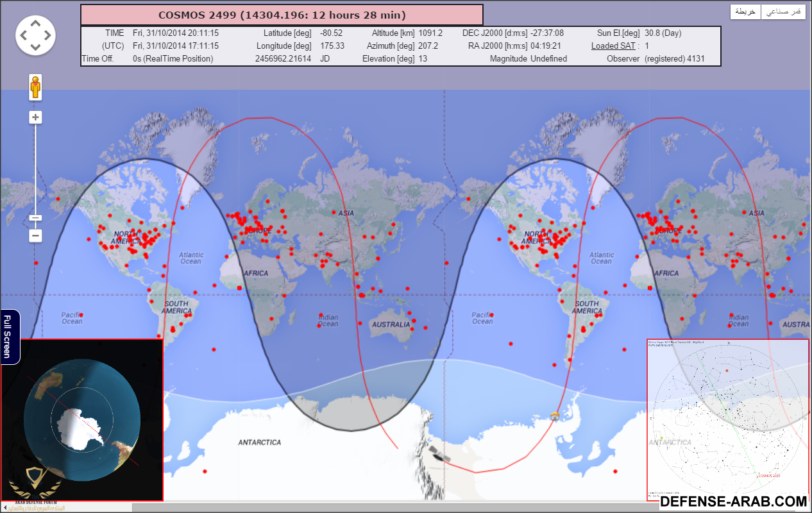Click the red marker in Pacific Ocean

pyautogui.click(x=81, y=315)
